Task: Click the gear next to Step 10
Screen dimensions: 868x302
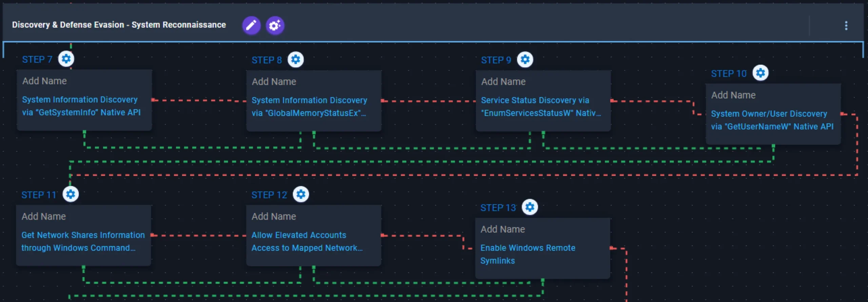Action: coord(761,73)
